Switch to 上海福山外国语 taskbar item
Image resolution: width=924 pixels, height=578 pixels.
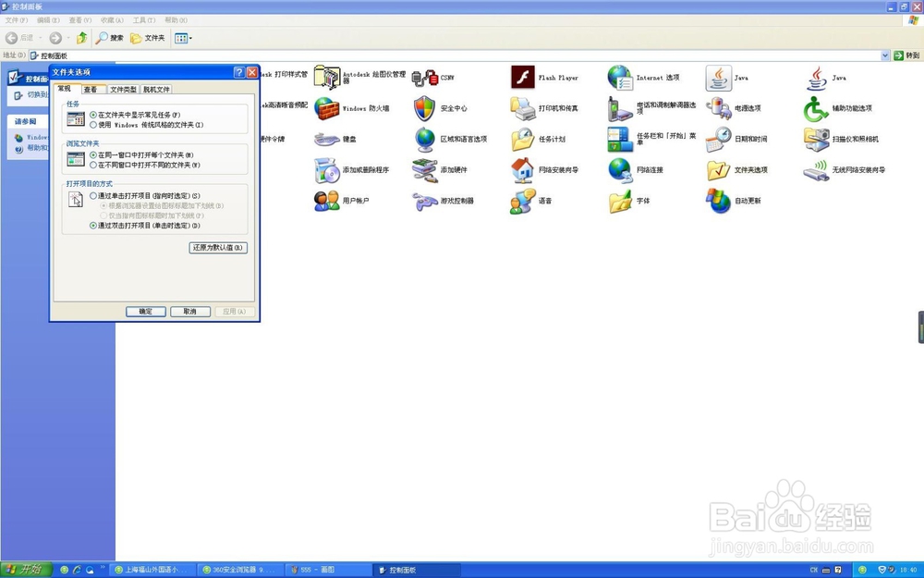click(151, 570)
